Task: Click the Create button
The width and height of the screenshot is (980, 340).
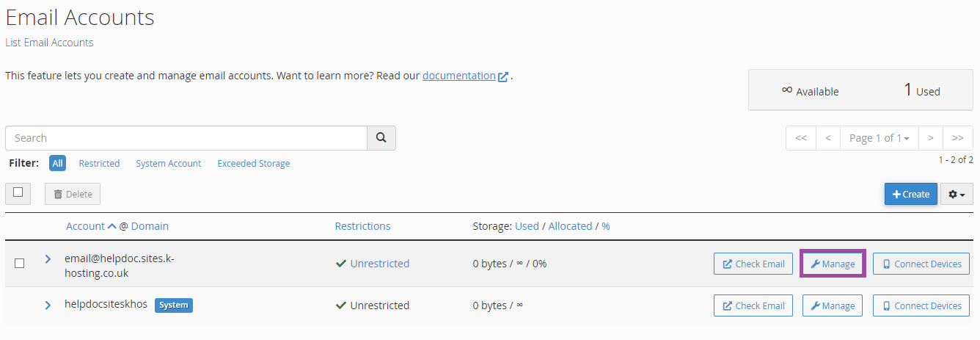Action: (911, 194)
